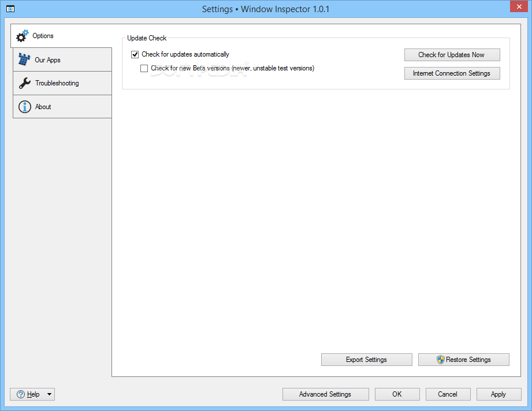
Task: Open the Options tab label
Action: pyautogui.click(x=43, y=36)
